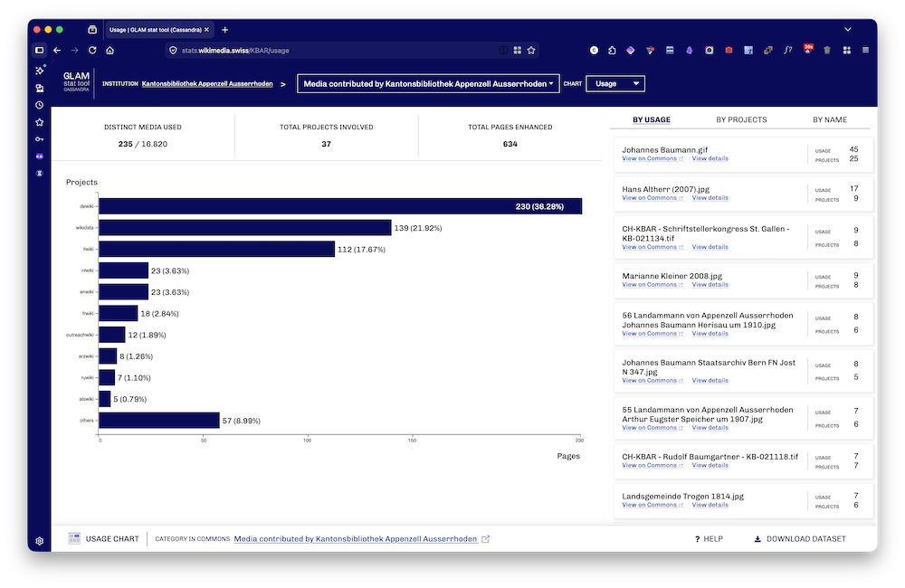Viewport: 905px width, 588px height.
Task: Toggle the browser sidebar button
Action: pos(39,50)
